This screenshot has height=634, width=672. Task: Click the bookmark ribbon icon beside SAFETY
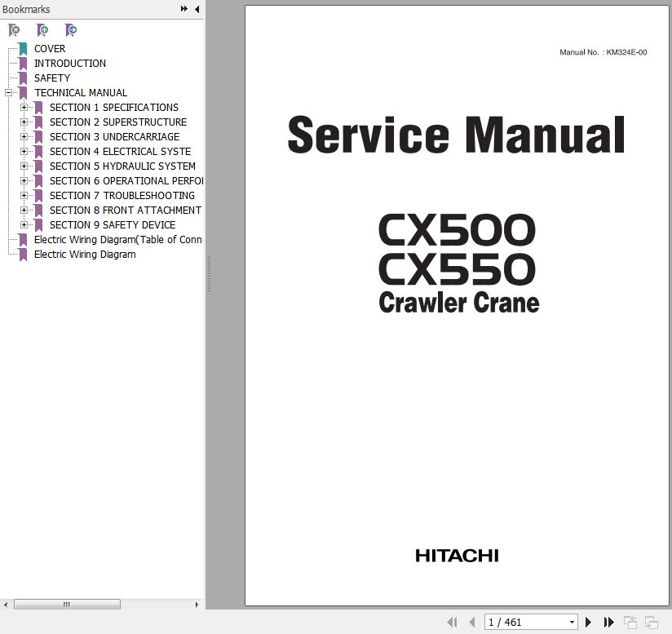coord(23,78)
